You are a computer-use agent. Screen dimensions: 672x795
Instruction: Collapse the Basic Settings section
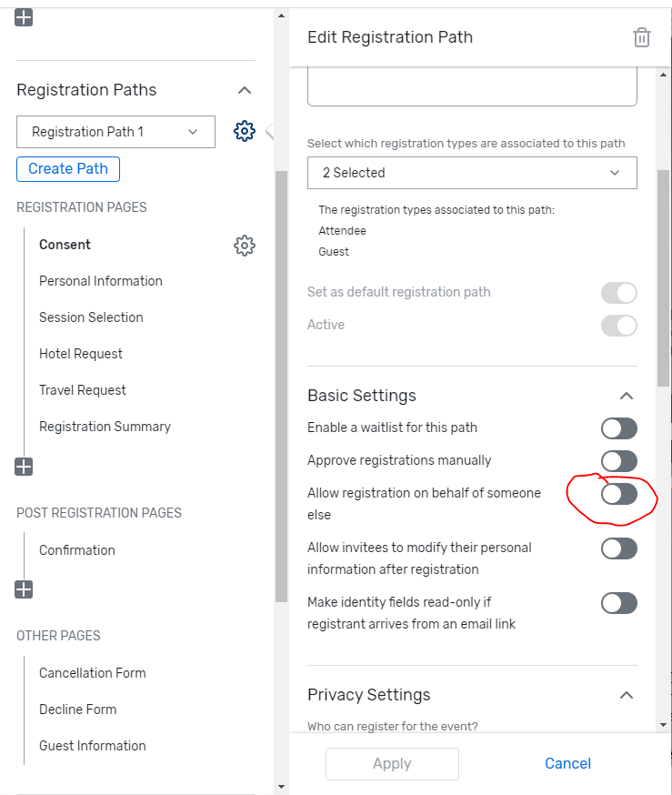click(627, 396)
